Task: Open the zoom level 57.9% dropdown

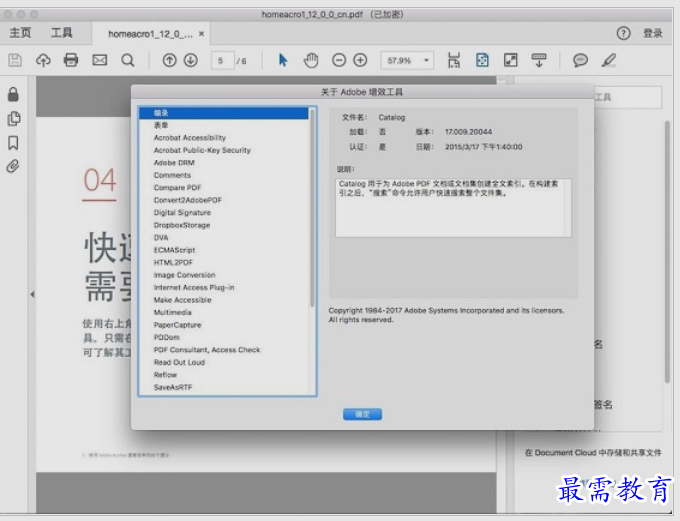Action: coord(407,60)
